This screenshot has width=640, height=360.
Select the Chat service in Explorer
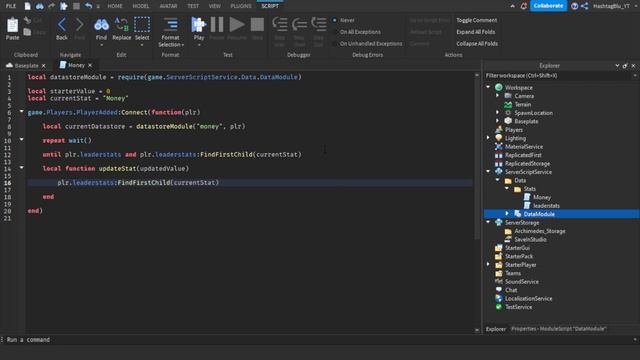pos(511,290)
